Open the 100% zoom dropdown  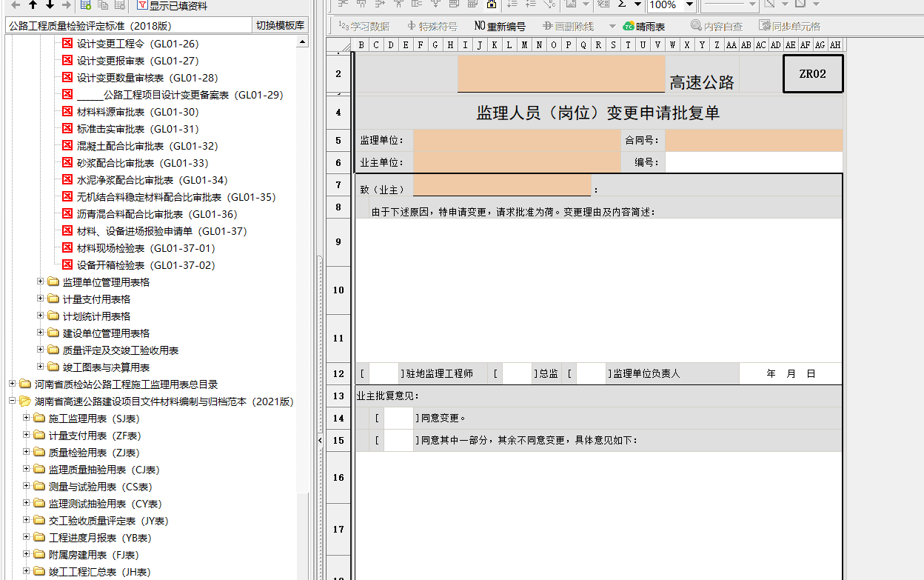(x=689, y=5)
